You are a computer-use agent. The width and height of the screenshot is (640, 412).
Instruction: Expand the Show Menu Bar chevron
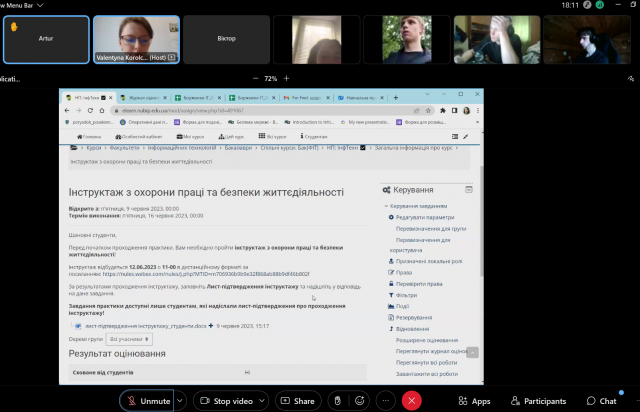click(40, 5)
